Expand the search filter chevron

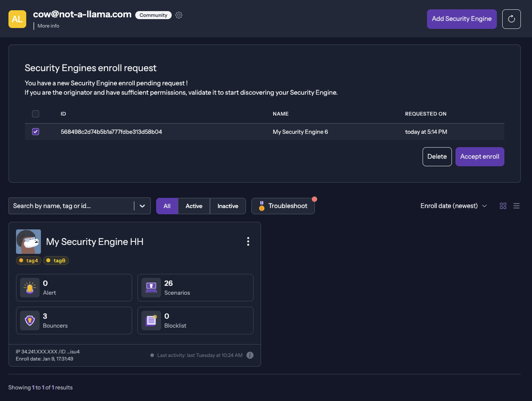coord(142,206)
